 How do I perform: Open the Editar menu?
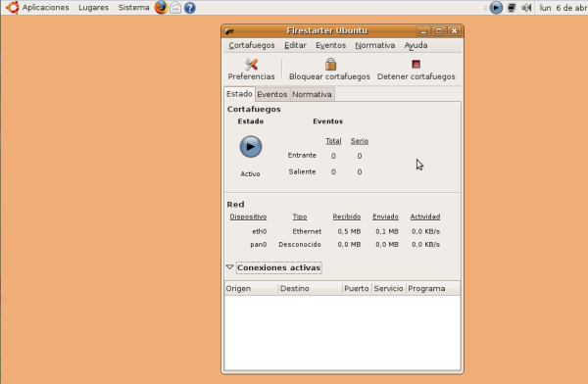tap(295, 45)
